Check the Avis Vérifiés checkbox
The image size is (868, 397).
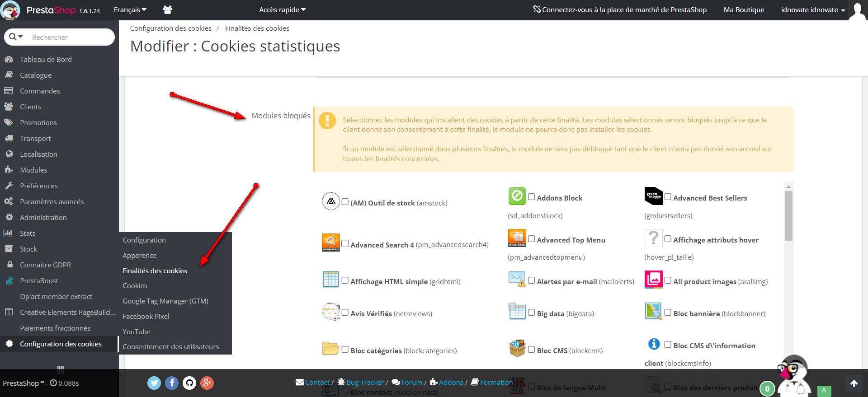[345, 313]
